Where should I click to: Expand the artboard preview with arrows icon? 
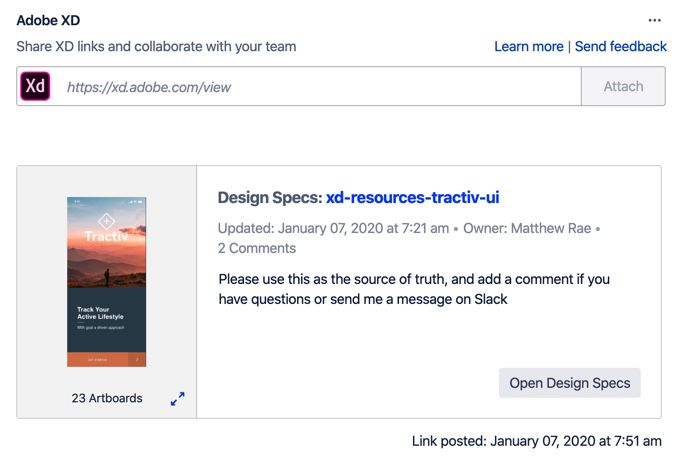point(177,399)
